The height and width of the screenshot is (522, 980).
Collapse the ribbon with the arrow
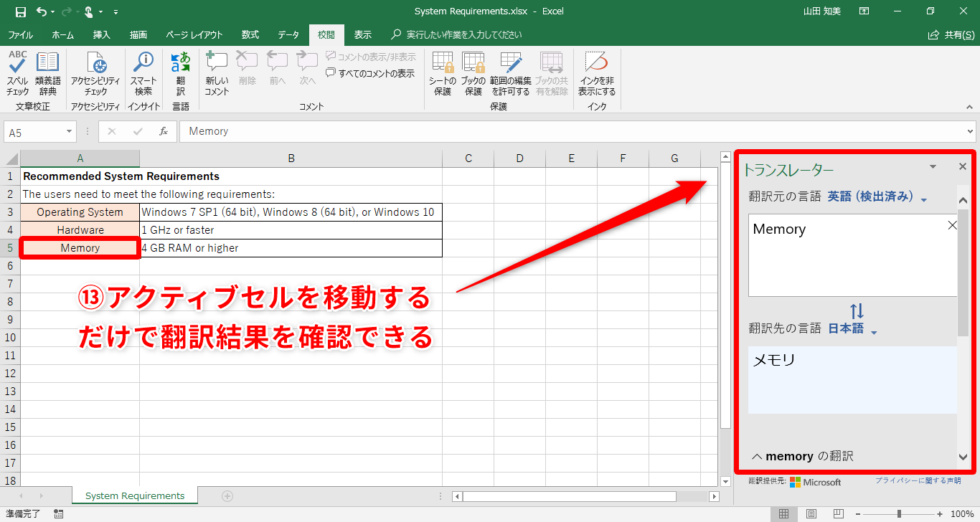[969, 106]
